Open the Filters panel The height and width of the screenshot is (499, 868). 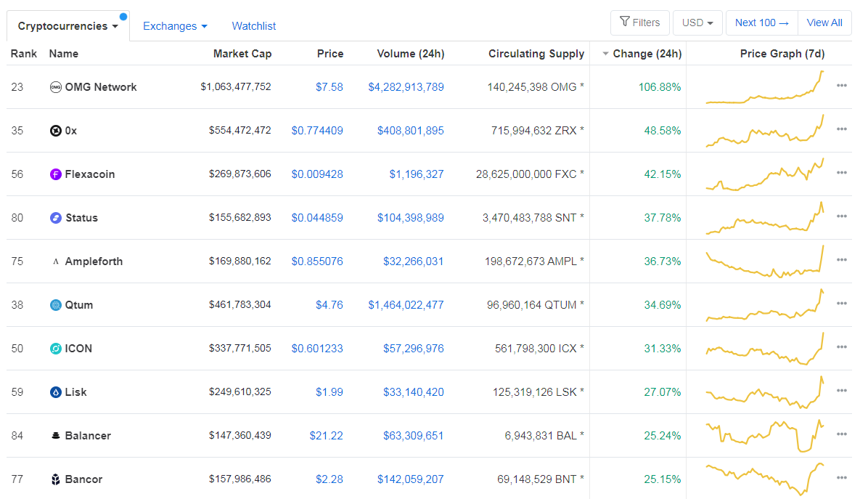640,23
